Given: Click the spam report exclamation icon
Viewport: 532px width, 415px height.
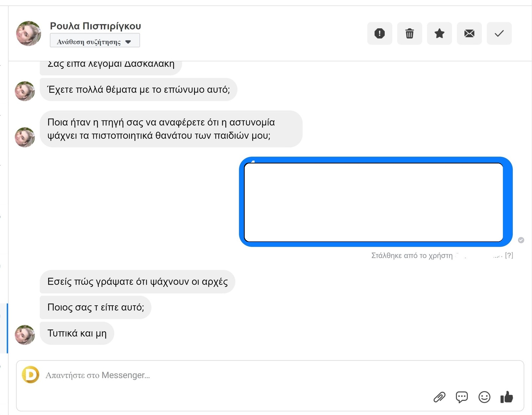Looking at the screenshot, I should point(379,33).
